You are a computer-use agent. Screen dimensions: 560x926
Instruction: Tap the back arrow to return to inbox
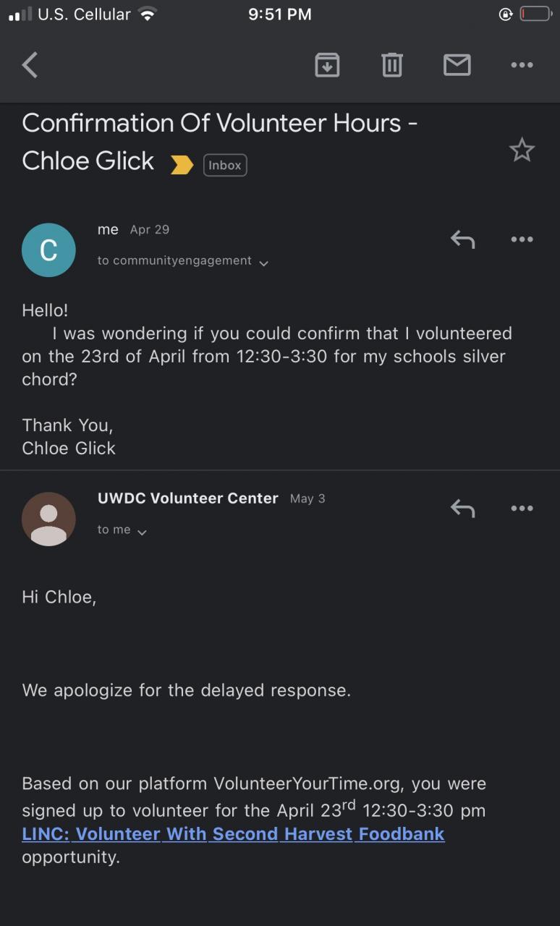(x=30, y=65)
